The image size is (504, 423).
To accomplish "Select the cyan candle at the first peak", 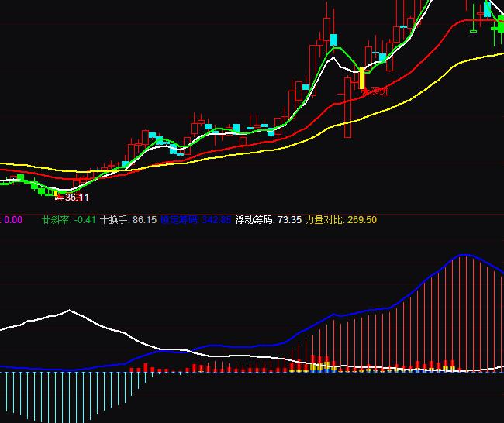I will (x=334, y=40).
